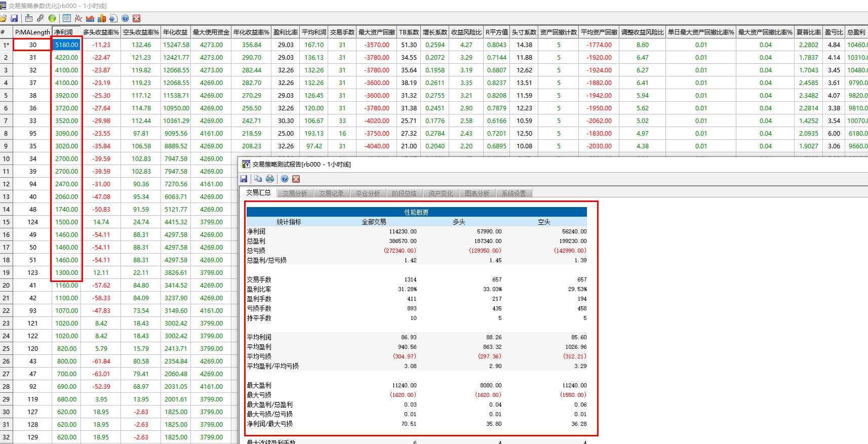
Task: Click the green round start icon
Action: 52,18
